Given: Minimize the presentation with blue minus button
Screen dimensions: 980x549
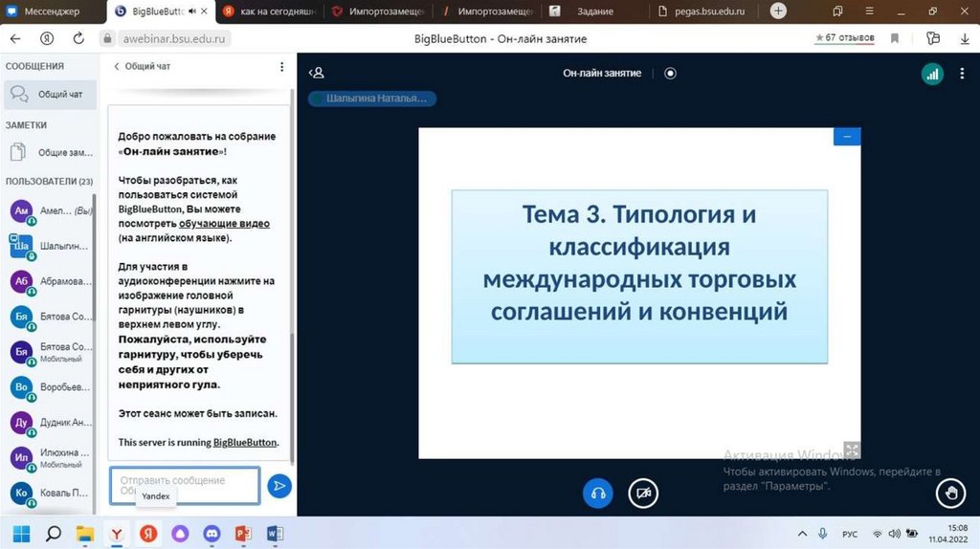Looking at the screenshot, I should point(847,136).
